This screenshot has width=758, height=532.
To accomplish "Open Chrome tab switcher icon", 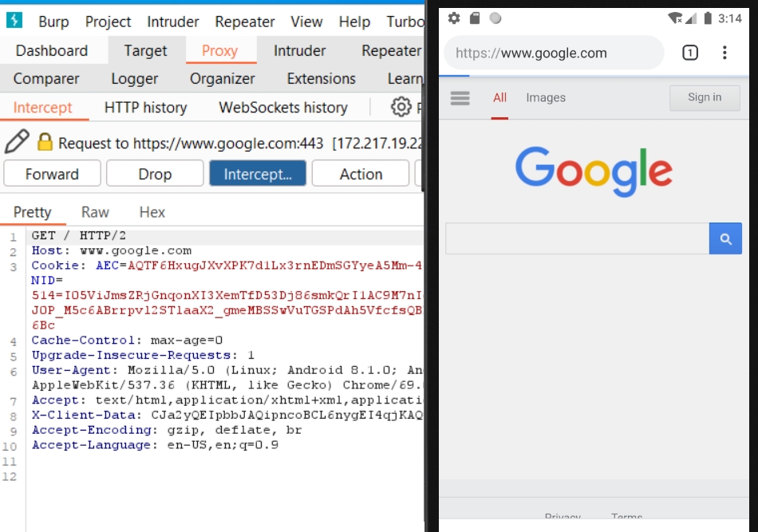I will pyautogui.click(x=690, y=53).
